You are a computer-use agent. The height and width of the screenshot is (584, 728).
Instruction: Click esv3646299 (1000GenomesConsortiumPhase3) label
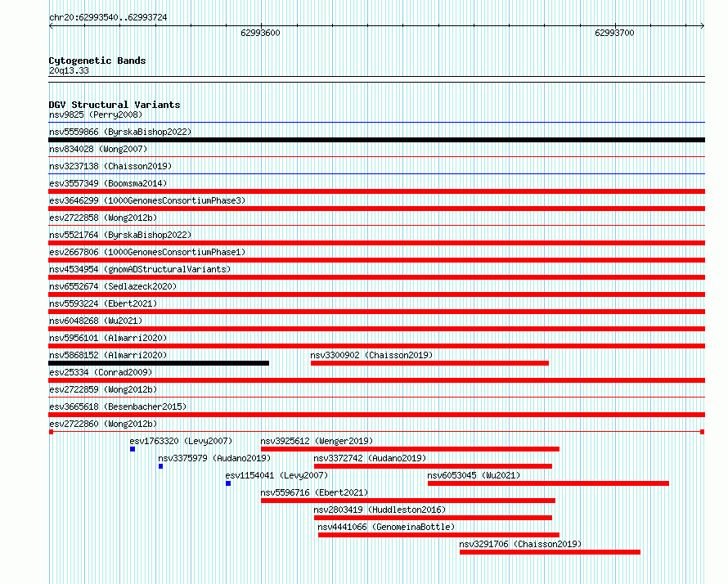tap(147, 200)
